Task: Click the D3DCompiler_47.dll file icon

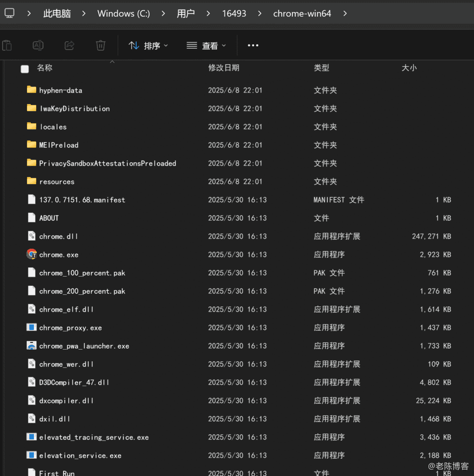Action: coord(32,382)
